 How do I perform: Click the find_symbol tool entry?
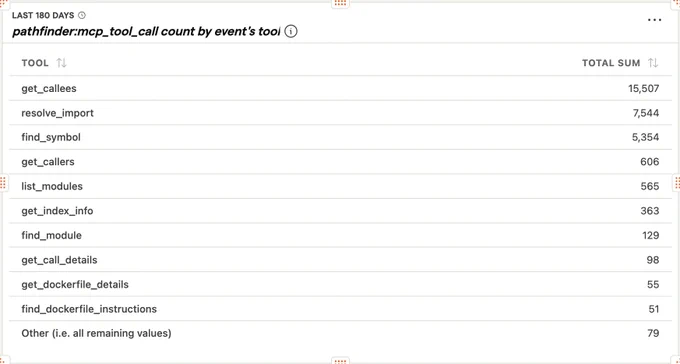(x=51, y=138)
